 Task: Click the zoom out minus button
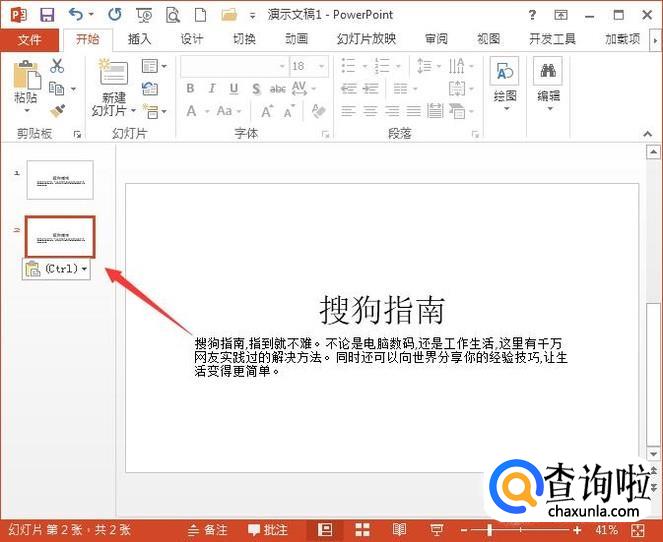[464, 530]
